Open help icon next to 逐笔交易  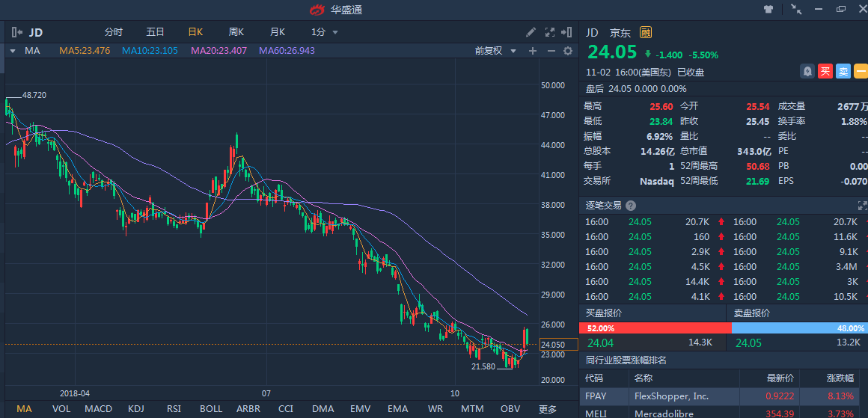click(631, 206)
